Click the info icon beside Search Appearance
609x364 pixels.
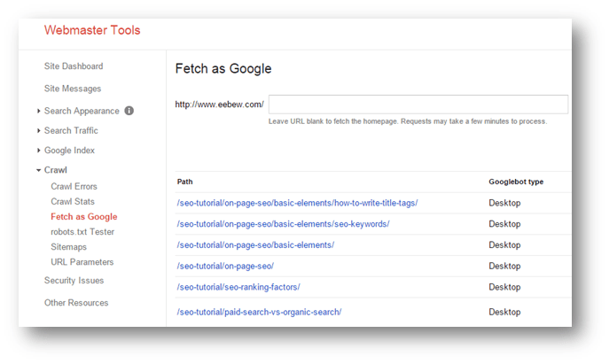click(x=129, y=111)
